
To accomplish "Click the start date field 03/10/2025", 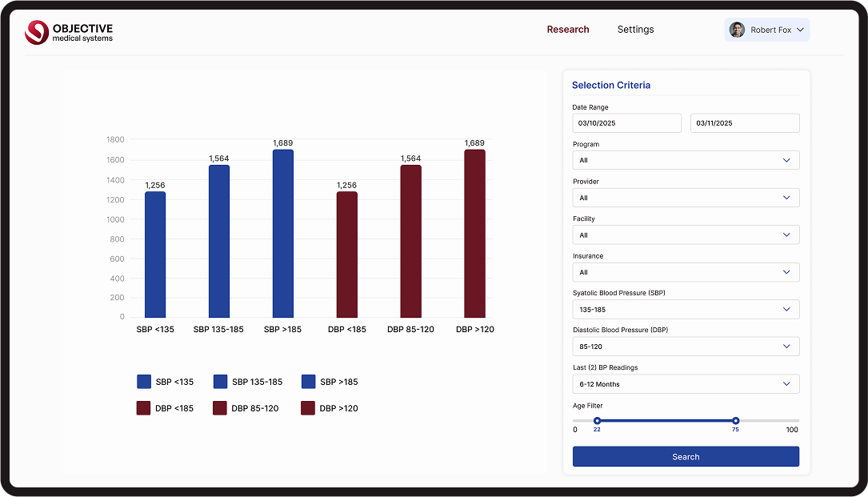I will (626, 123).
